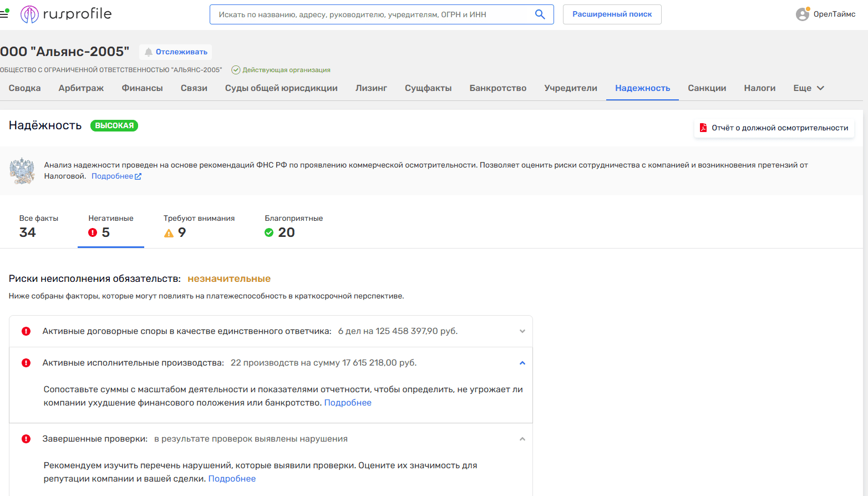868x496 pixels.
Task: Switch to the Арбитраж tab
Action: pyautogui.click(x=81, y=88)
